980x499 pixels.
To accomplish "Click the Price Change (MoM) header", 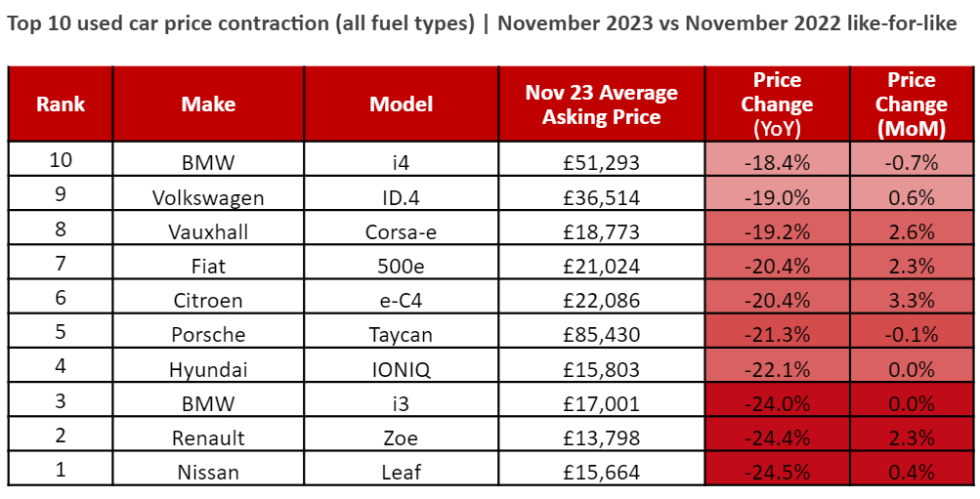I will click(911, 104).
